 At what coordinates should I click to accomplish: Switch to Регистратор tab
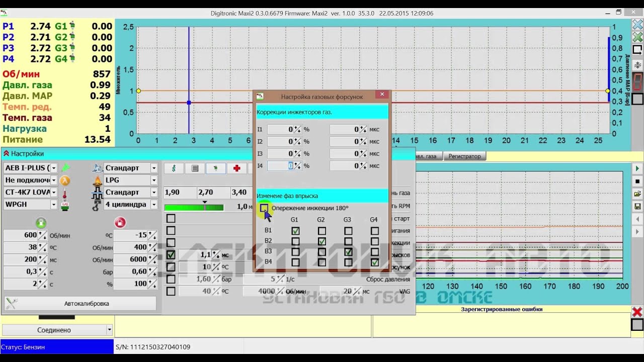point(465,156)
